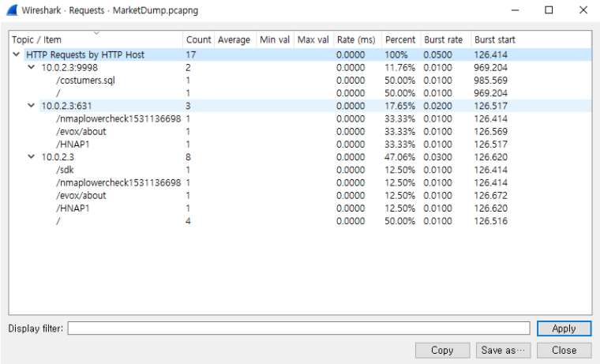Close the Requests dialog with Close button
The width and height of the screenshot is (600, 364).
[564, 351]
